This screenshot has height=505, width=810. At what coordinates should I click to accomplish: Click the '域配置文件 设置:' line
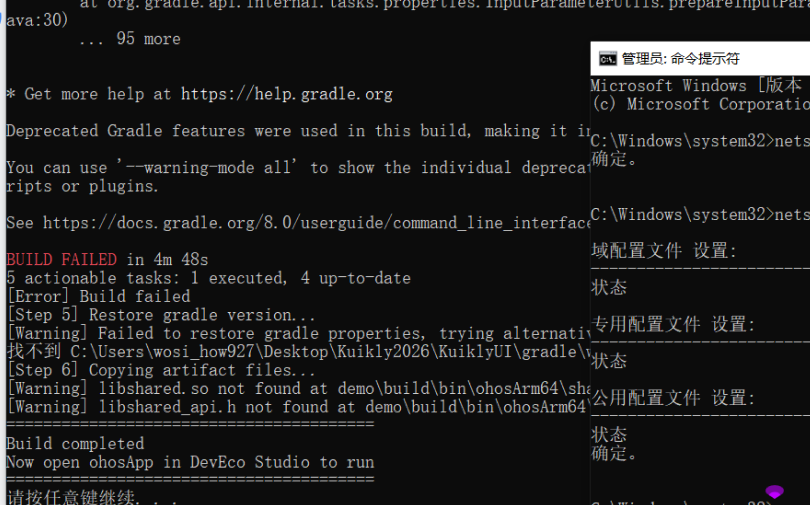664,251
